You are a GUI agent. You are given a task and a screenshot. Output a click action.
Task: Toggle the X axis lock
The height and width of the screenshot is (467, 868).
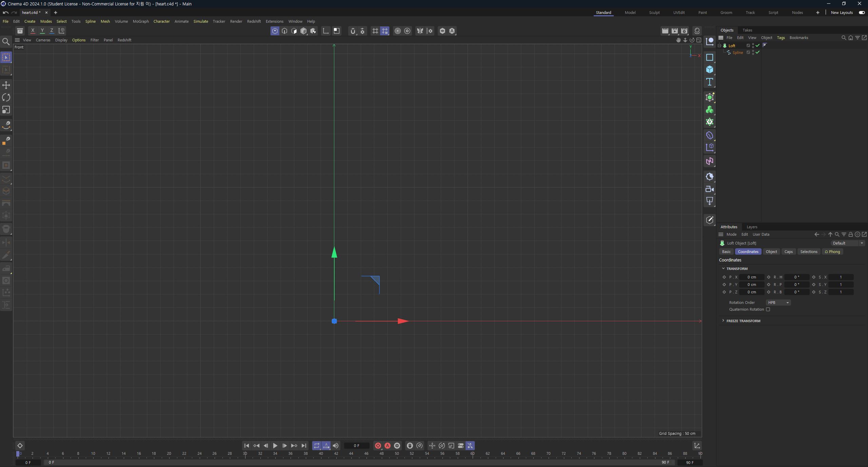tap(33, 31)
